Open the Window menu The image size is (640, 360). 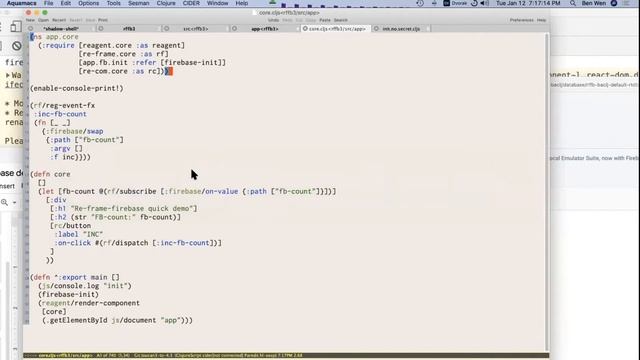coord(218,3)
